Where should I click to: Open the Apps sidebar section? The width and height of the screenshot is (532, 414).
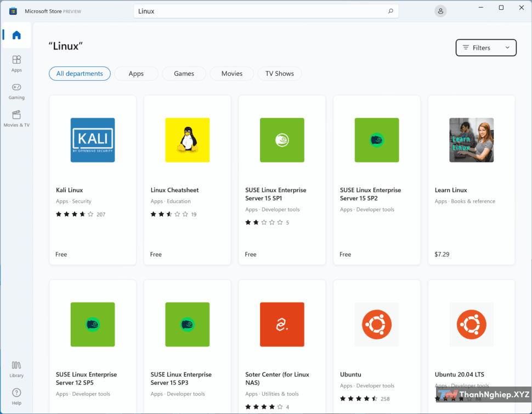[x=16, y=64]
